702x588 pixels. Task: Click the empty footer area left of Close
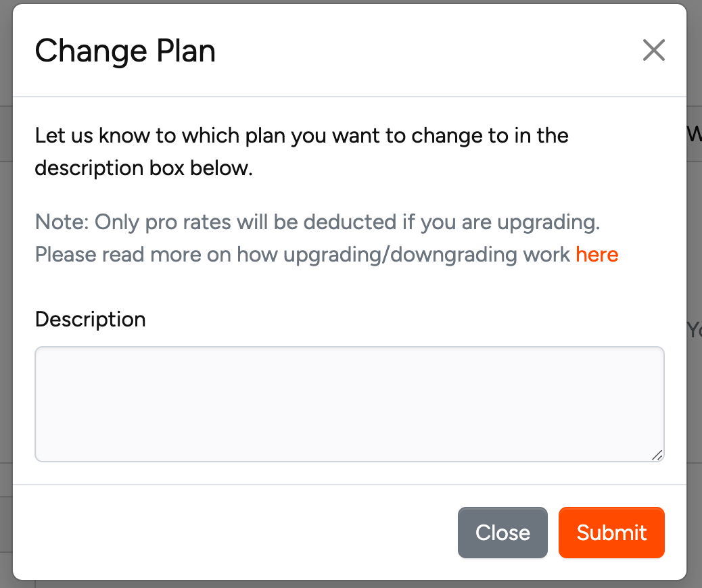point(237,533)
